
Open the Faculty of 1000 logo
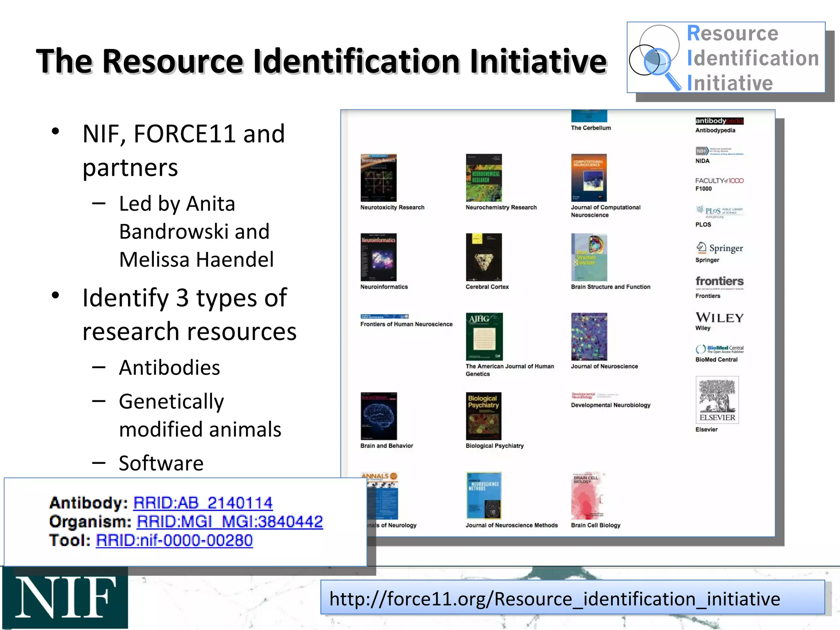[x=719, y=180]
